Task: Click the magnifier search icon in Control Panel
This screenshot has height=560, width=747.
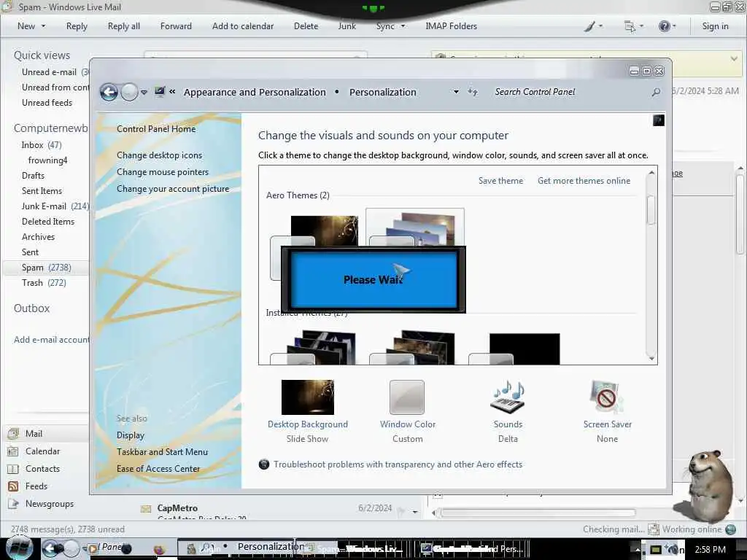Action: tap(656, 92)
